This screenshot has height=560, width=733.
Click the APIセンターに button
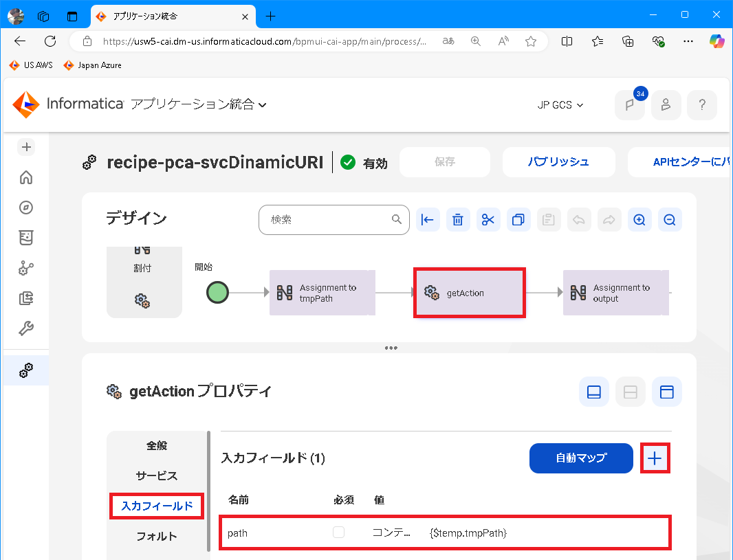pos(679,162)
